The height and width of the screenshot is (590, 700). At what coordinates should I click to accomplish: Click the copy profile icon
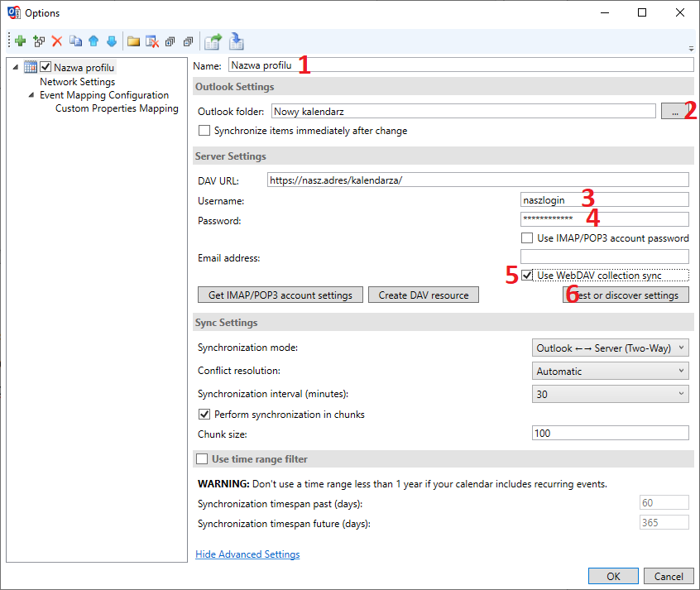click(75, 41)
